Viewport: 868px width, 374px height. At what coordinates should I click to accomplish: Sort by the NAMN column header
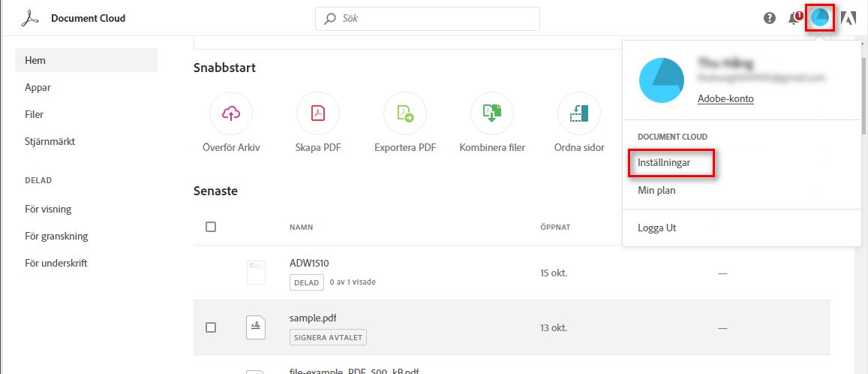click(x=302, y=227)
